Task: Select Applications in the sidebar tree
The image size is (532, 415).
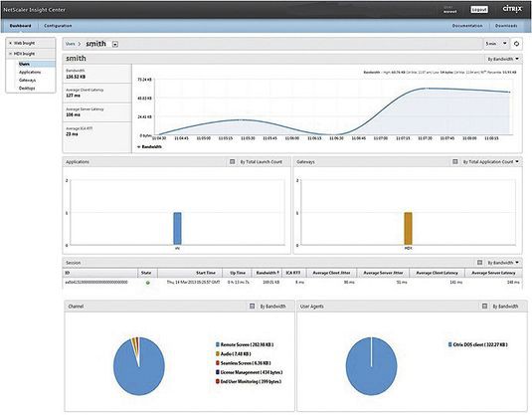Action: [30, 72]
